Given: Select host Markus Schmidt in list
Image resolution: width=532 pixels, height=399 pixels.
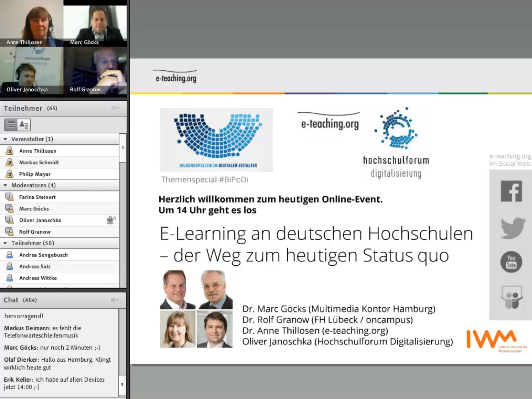Looking at the screenshot, I should click(x=60, y=163).
